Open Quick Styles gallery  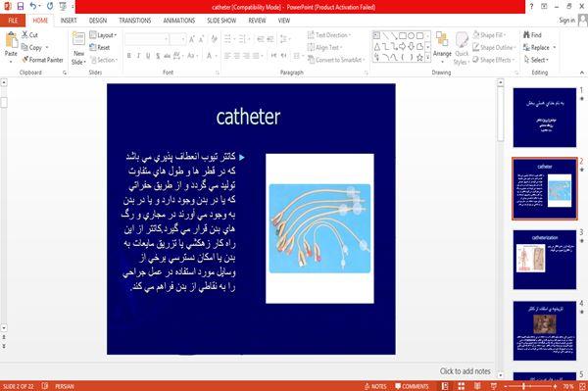pyautogui.click(x=462, y=48)
